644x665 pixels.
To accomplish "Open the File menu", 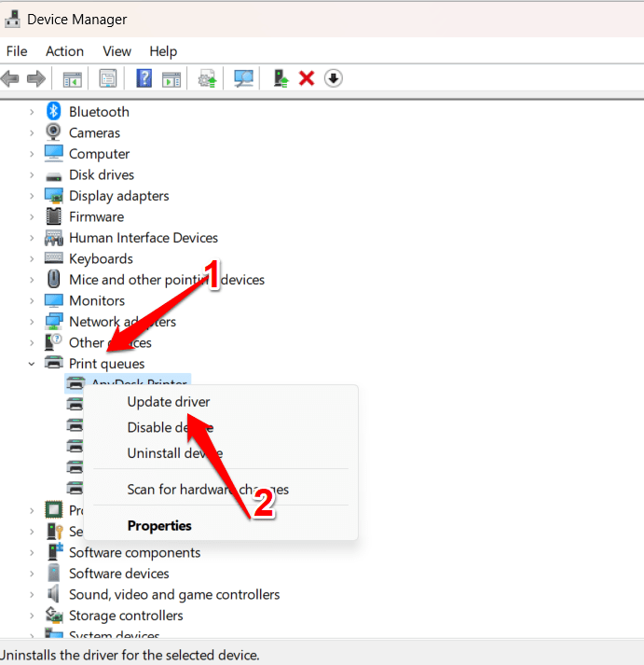I will [x=17, y=51].
